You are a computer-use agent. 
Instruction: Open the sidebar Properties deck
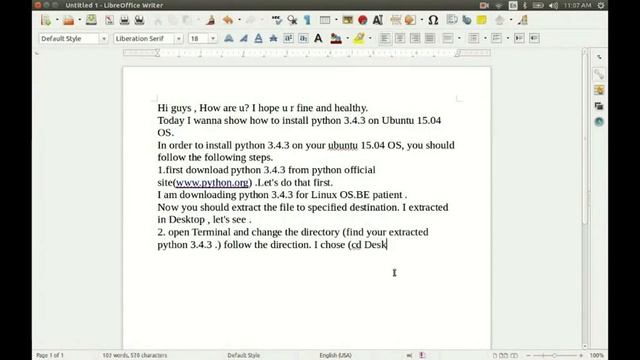(x=599, y=74)
